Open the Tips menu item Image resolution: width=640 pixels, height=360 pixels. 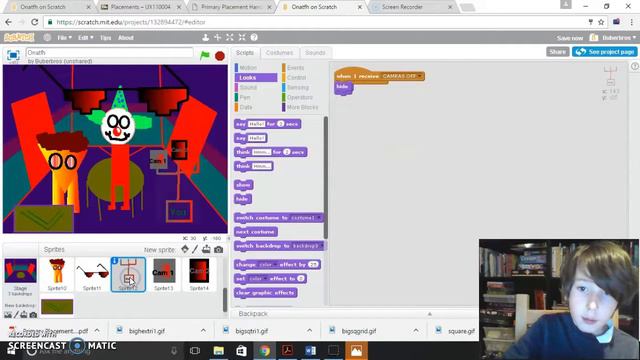105,38
